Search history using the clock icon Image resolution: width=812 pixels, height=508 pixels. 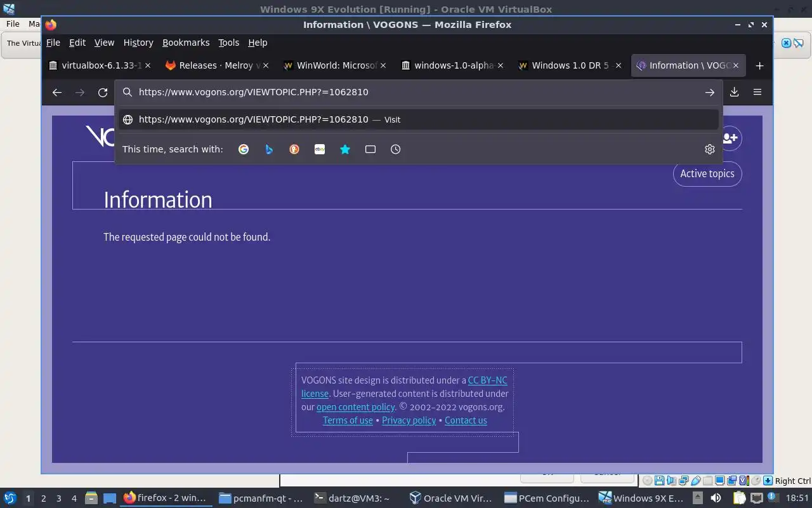click(396, 149)
